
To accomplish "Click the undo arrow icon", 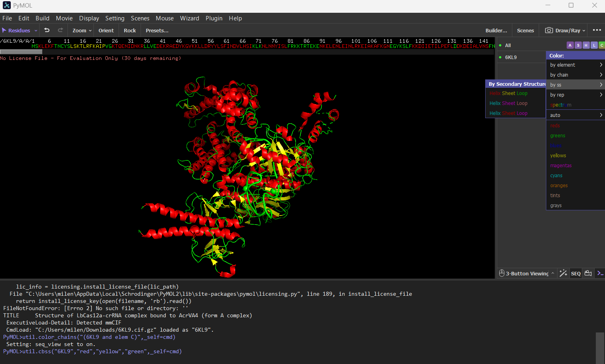I will coord(47,30).
